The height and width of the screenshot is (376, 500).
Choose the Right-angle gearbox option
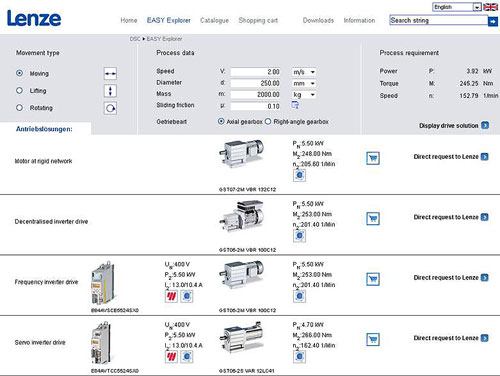[268, 122]
